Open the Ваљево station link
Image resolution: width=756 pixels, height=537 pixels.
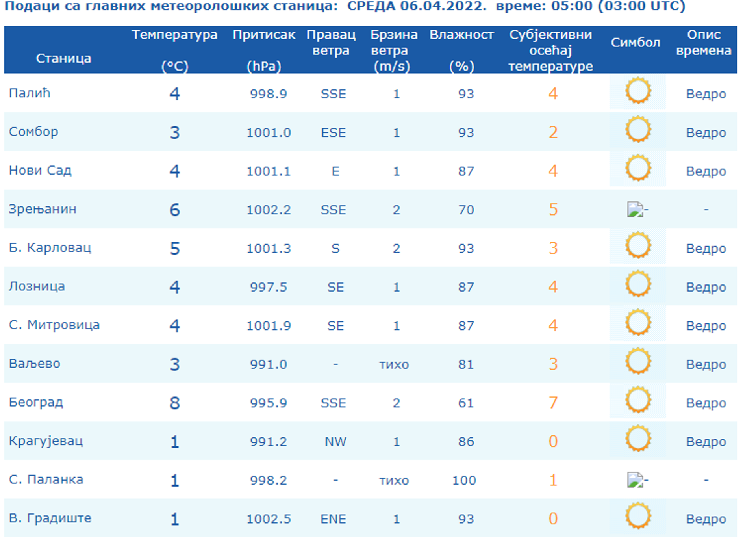pyautogui.click(x=35, y=363)
